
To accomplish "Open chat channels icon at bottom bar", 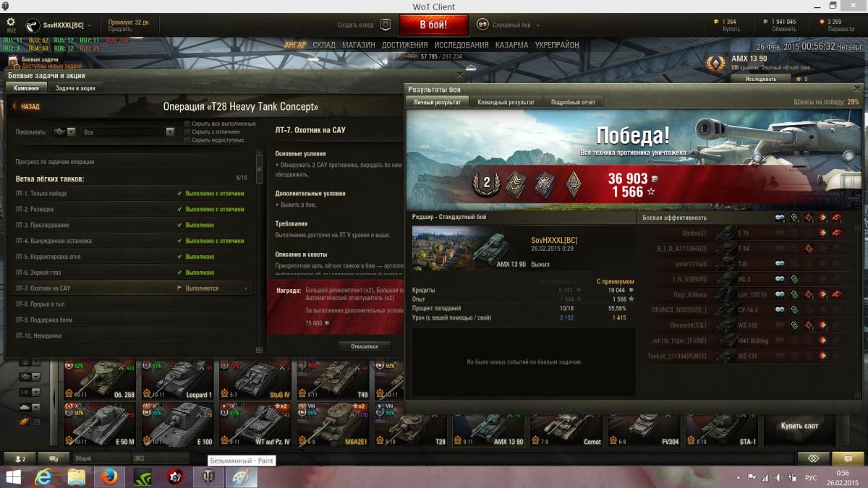I will pos(54,458).
